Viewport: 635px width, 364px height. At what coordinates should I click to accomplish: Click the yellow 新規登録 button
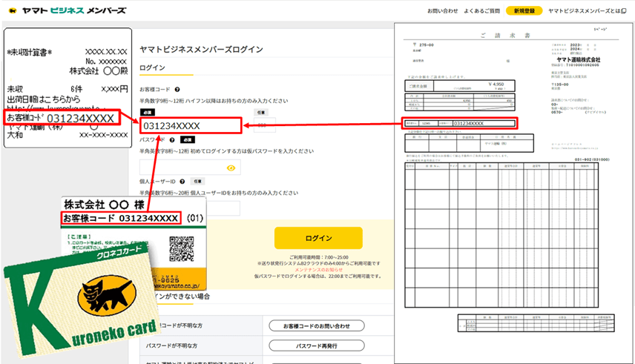[x=524, y=11]
